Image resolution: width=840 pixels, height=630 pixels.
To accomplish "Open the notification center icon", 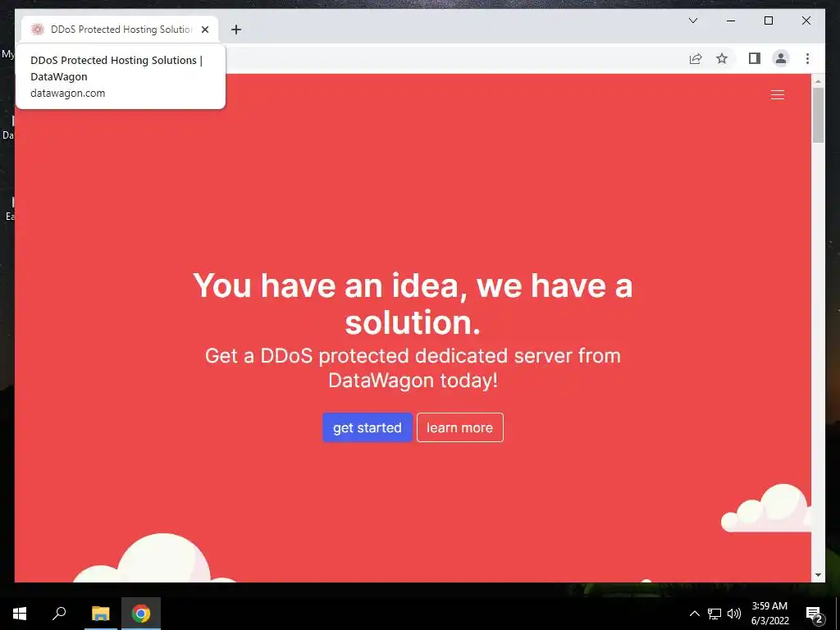I will click(815, 614).
